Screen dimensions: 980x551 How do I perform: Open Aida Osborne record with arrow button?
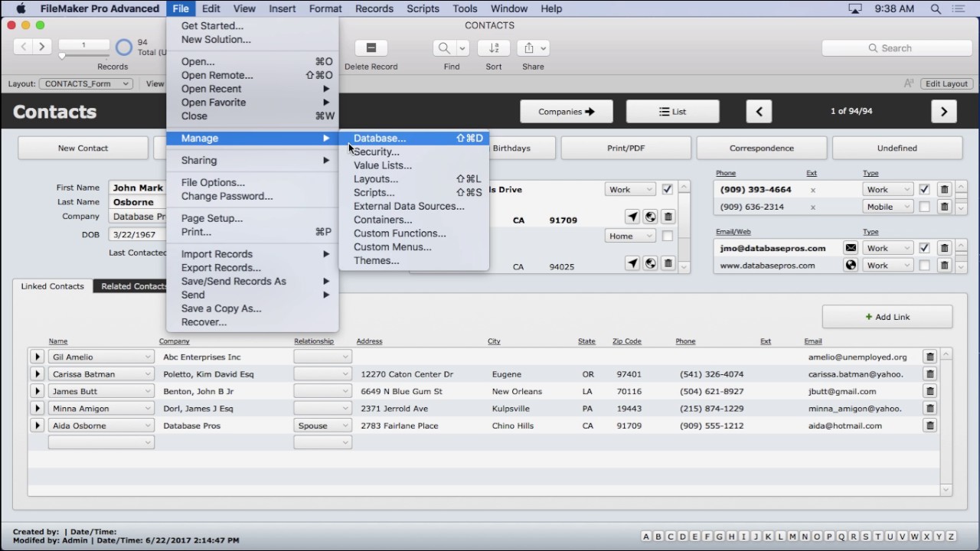[37, 425]
